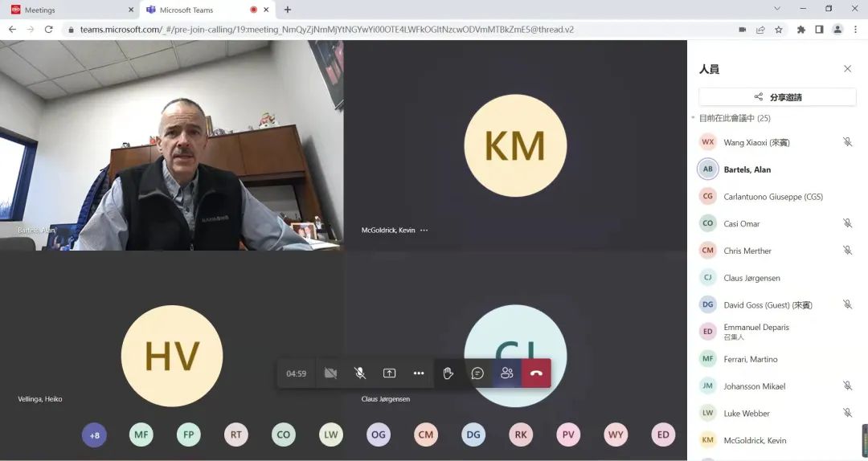Raise your hand in the meeting
868x461 pixels.
pyautogui.click(x=448, y=373)
